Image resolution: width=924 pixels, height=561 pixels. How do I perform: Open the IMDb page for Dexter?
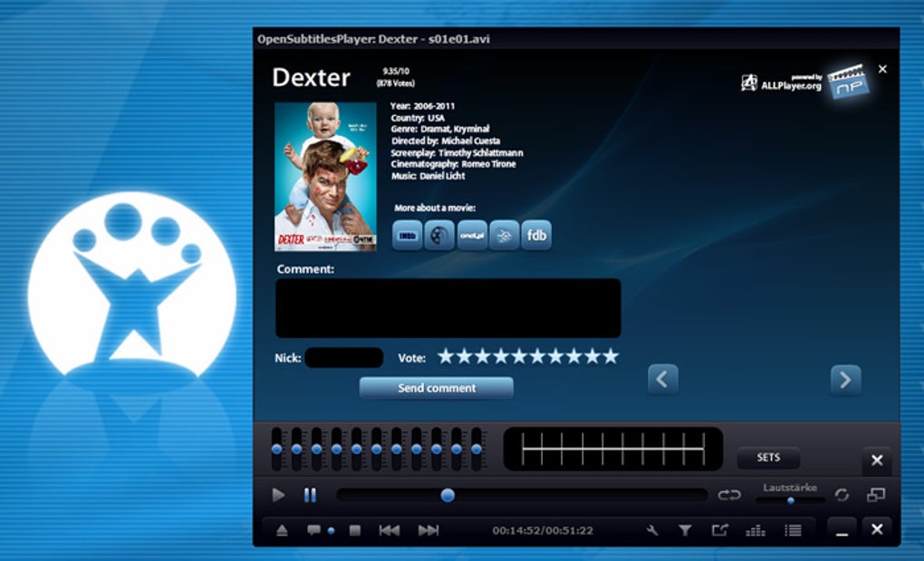pyautogui.click(x=408, y=236)
